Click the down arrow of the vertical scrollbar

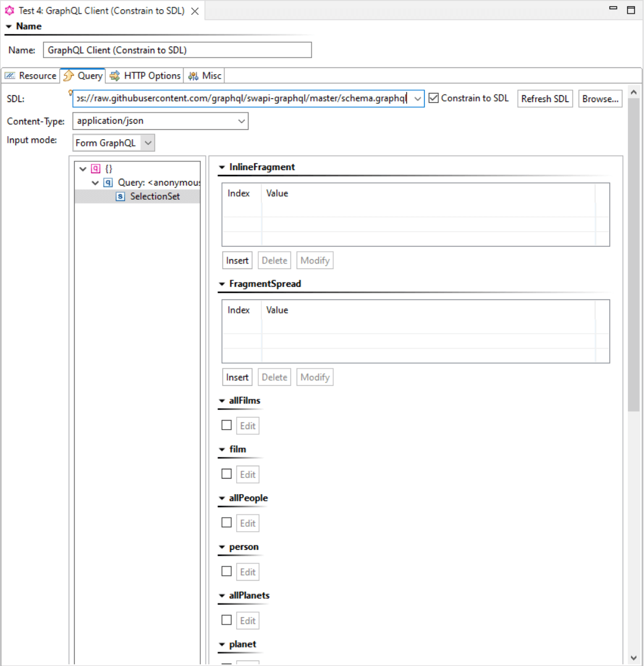[x=634, y=658]
